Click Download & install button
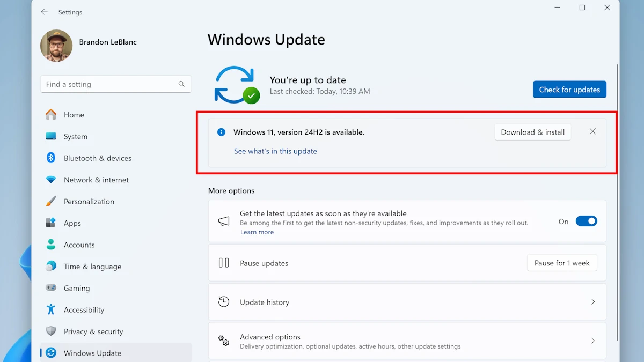644x362 pixels. coord(533,132)
